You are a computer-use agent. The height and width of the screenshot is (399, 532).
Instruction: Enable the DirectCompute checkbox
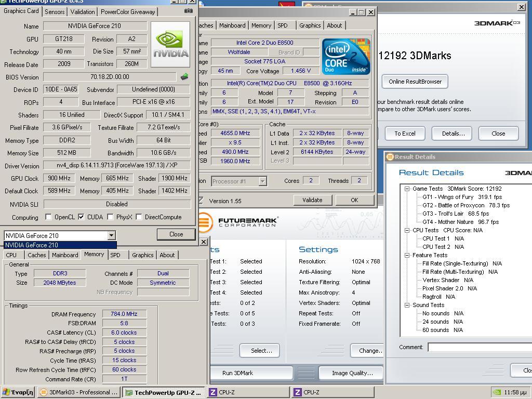(x=139, y=217)
